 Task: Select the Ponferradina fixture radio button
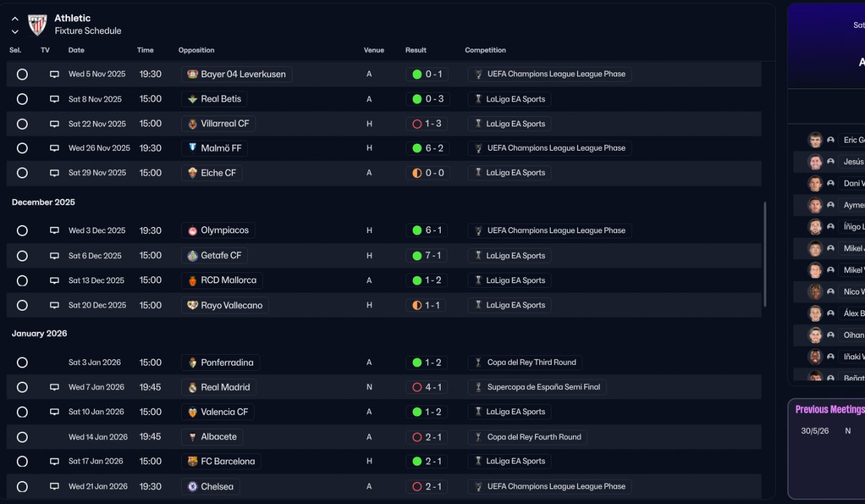22,363
